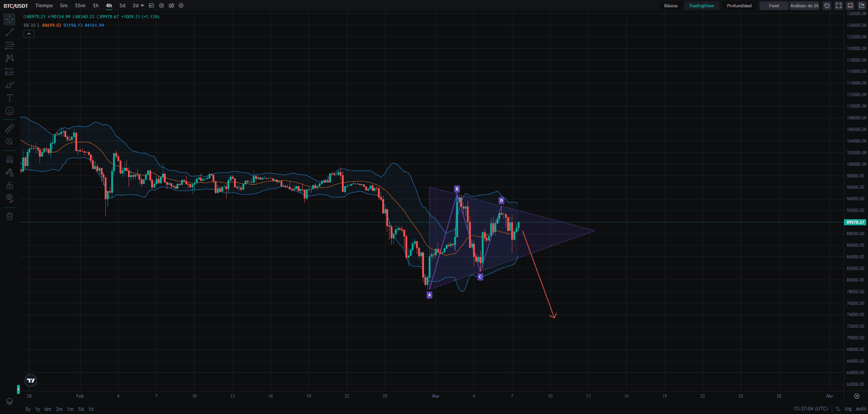Open the forecast and position measuring tools
This screenshot has height=414, width=868.
coord(10,72)
